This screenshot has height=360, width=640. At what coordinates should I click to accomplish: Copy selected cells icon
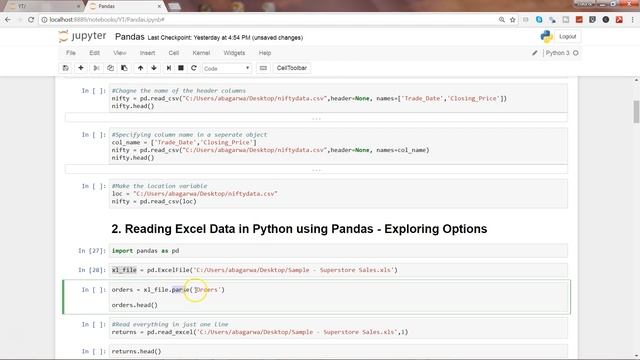[x=110, y=68]
